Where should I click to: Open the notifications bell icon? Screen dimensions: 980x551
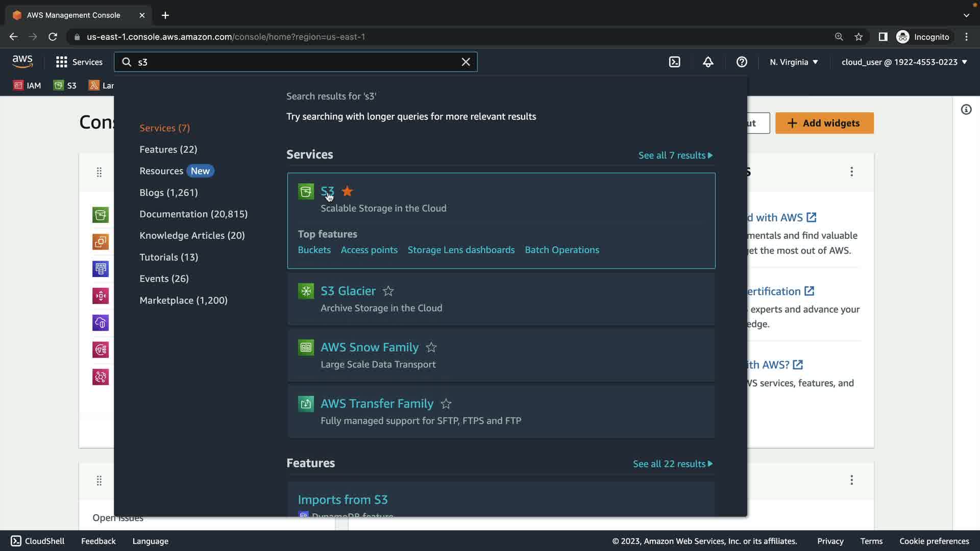pos(708,62)
